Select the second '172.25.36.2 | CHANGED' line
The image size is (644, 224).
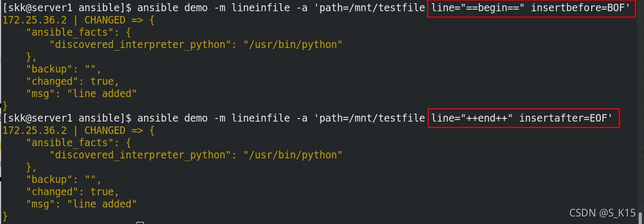pos(77,130)
